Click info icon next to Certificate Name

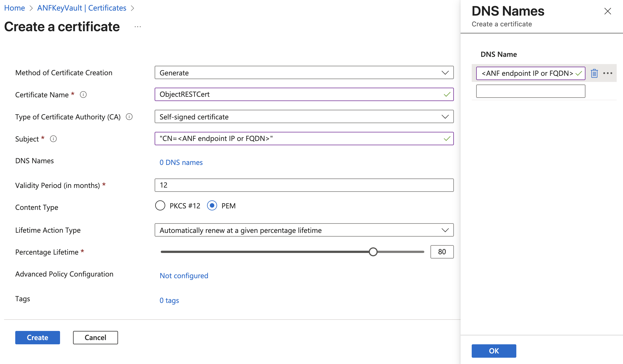point(83,95)
